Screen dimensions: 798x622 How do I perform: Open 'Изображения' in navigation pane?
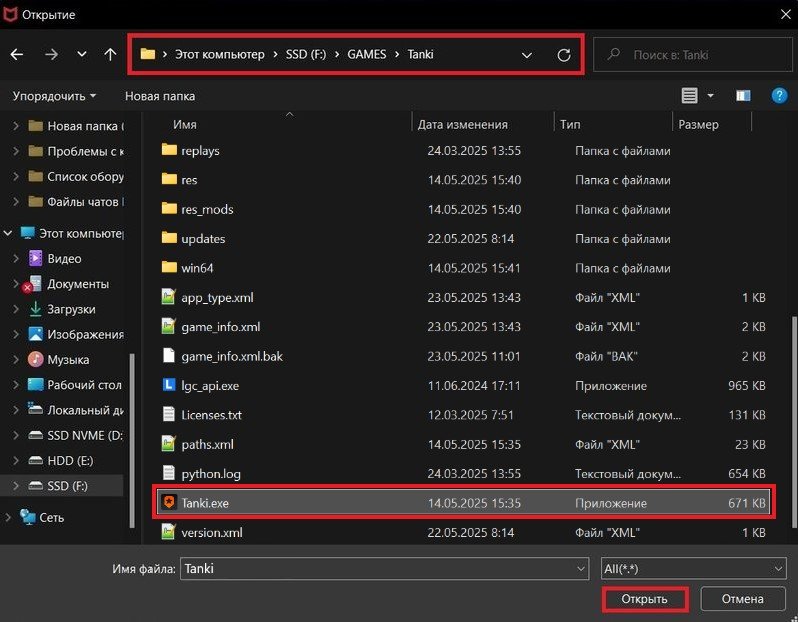[x=76, y=334]
